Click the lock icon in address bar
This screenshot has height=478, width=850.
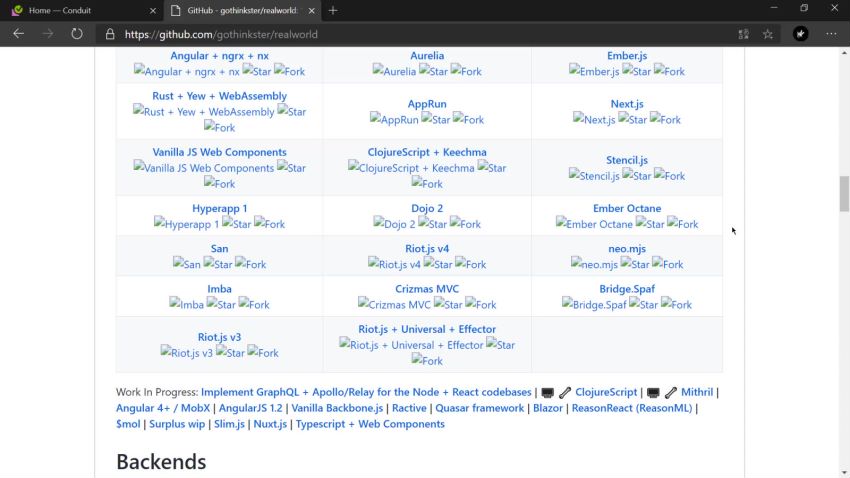coord(110,34)
